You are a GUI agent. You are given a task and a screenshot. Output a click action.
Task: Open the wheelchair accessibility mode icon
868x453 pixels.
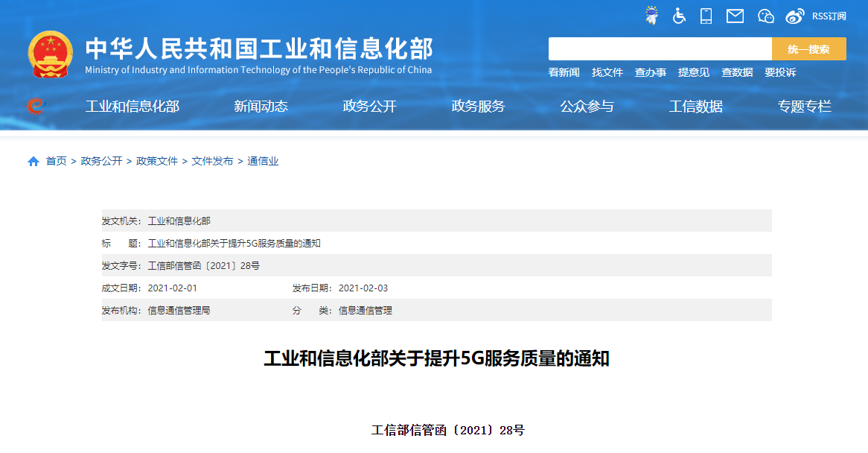[679, 16]
